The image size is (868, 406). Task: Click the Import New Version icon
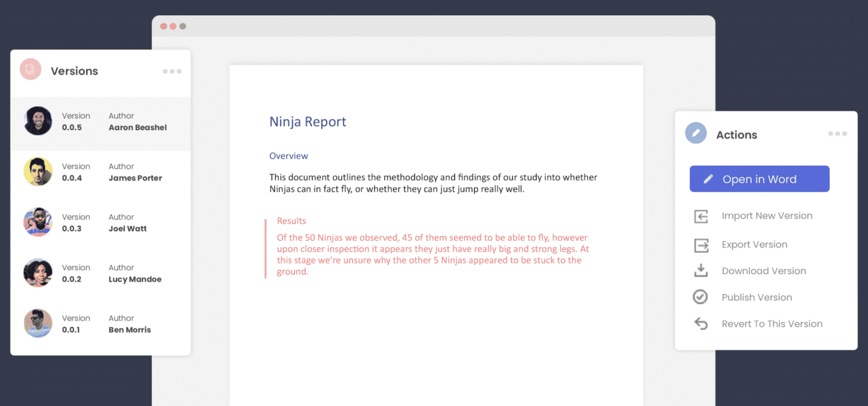(x=700, y=215)
